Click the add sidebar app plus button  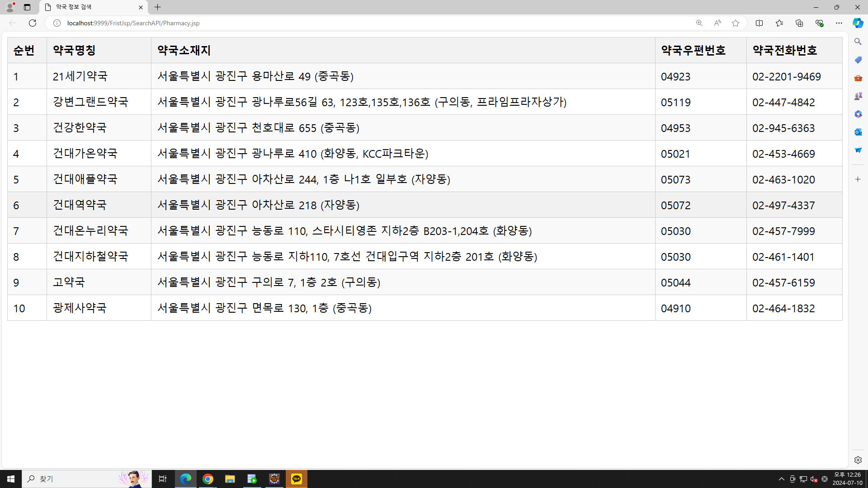tap(858, 179)
